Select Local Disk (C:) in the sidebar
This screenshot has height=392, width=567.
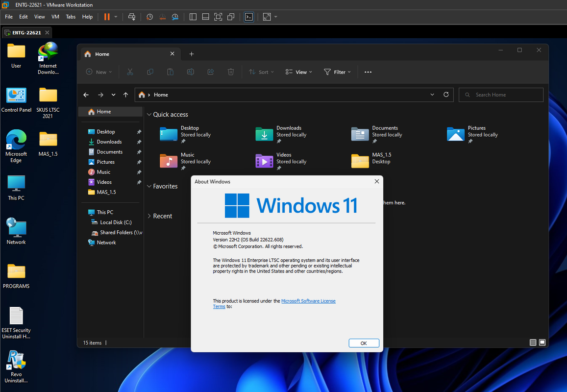[111, 222]
